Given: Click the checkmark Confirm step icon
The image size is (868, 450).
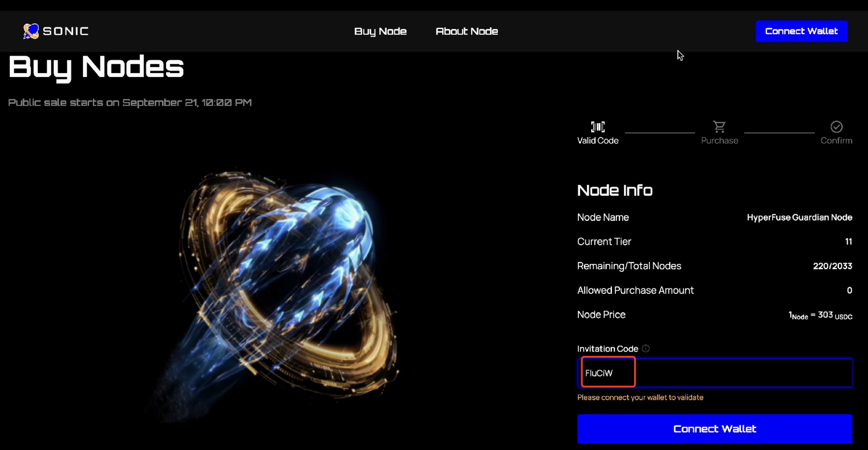Looking at the screenshot, I should pos(836,127).
